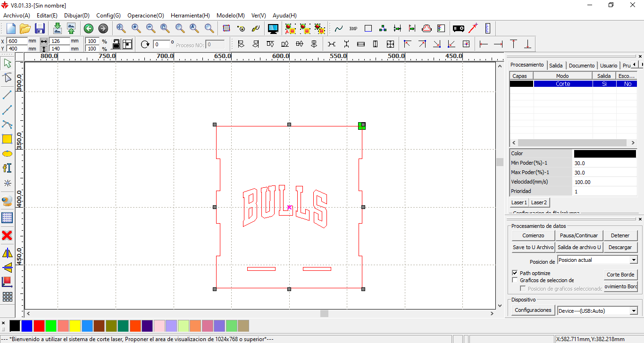Click the left tab-scroll arrow in the panel tabs
The image size is (644, 343).
click(x=635, y=65)
